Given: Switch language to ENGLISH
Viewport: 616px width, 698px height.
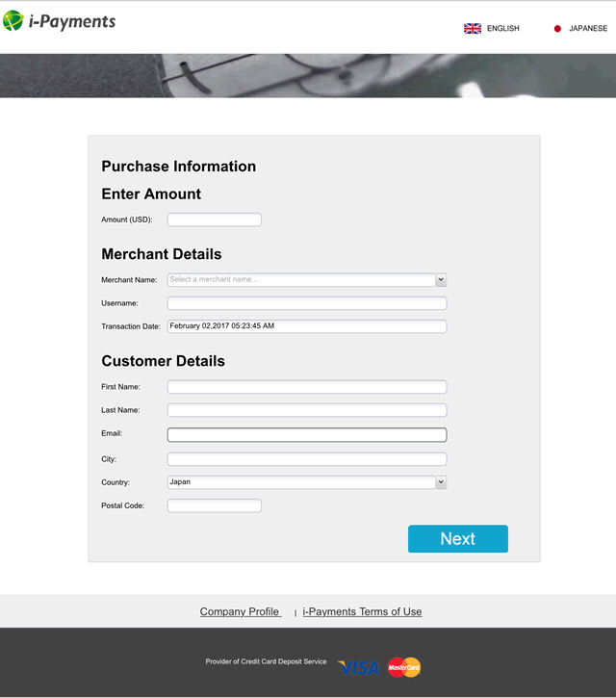Looking at the screenshot, I should (x=503, y=29).
